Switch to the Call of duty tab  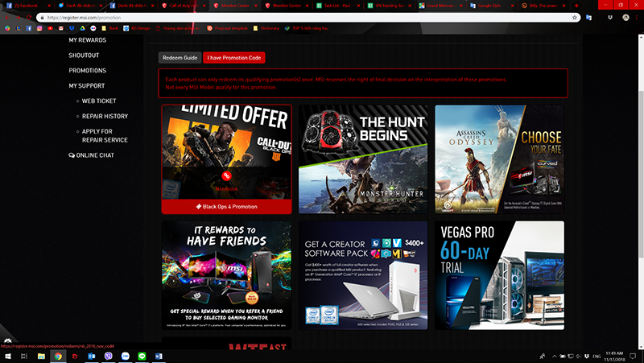[184, 6]
